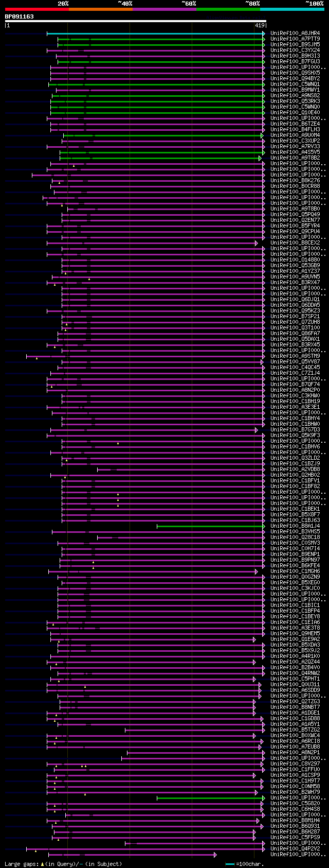
Task: Select hit label UniRef100_B6Q931
Action: tap(295, 826)
